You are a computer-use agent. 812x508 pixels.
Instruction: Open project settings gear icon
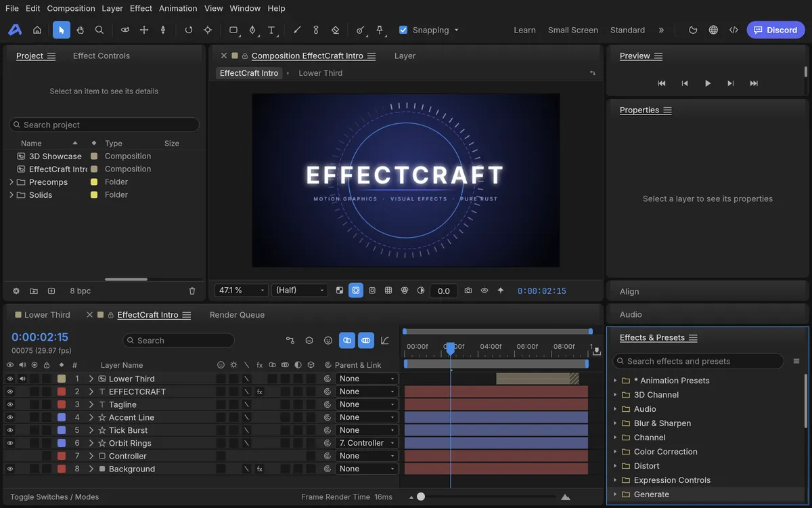click(16, 291)
